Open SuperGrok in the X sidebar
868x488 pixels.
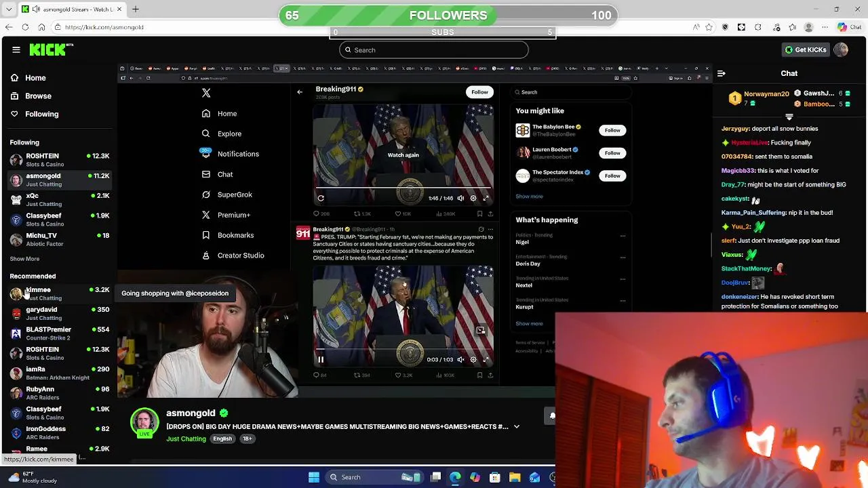(227, 195)
